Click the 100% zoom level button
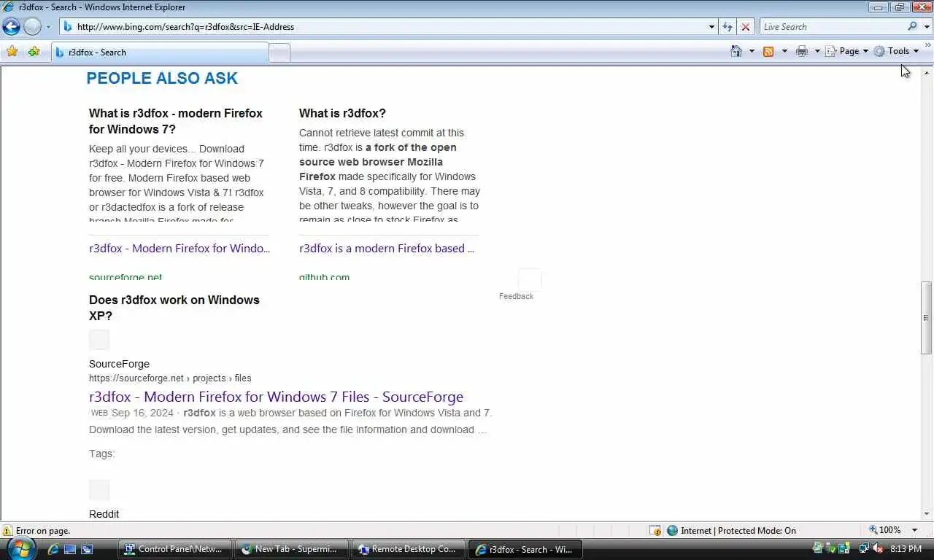The image size is (934, 560). point(885,530)
